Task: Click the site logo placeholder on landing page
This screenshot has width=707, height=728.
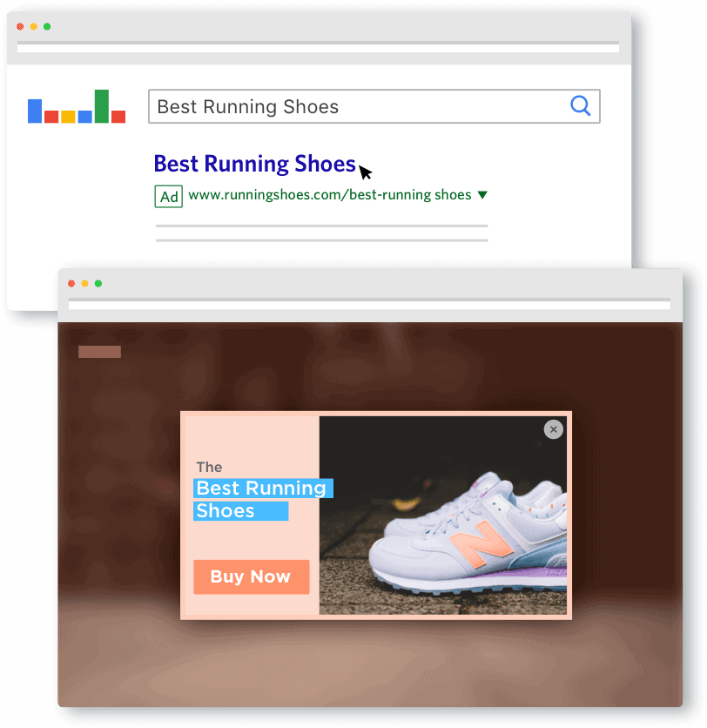Action: 100,352
